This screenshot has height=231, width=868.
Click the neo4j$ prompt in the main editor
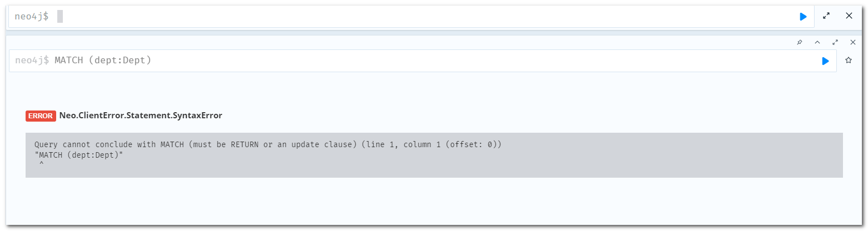(32, 17)
